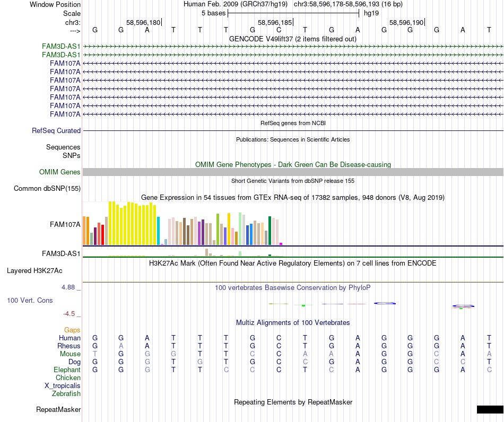This screenshot has height=422, width=504.
Task: Click the lone C base in the top reference sequence
Action: click(279, 30)
